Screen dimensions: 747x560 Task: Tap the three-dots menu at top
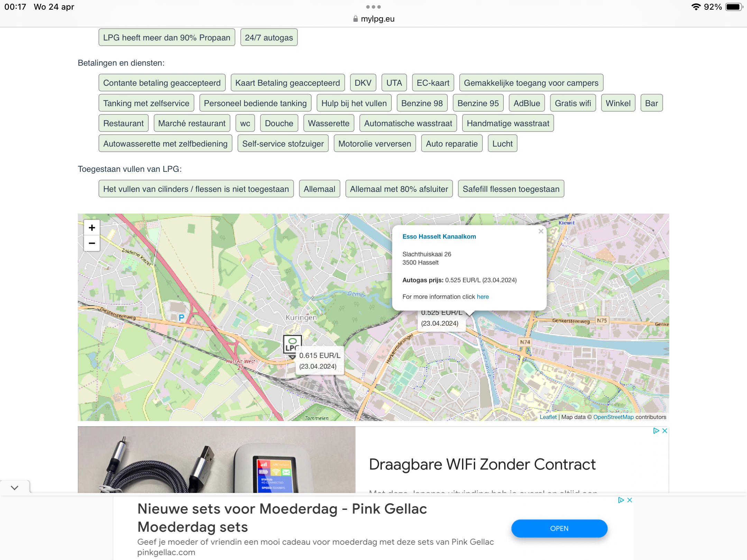pyautogui.click(x=373, y=7)
